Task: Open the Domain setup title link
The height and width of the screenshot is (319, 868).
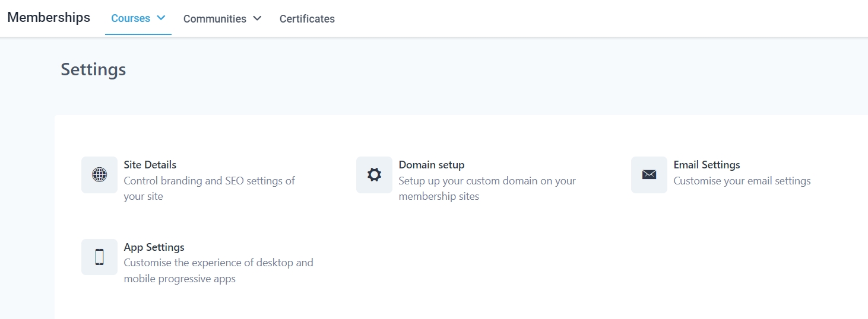Action: (431, 165)
